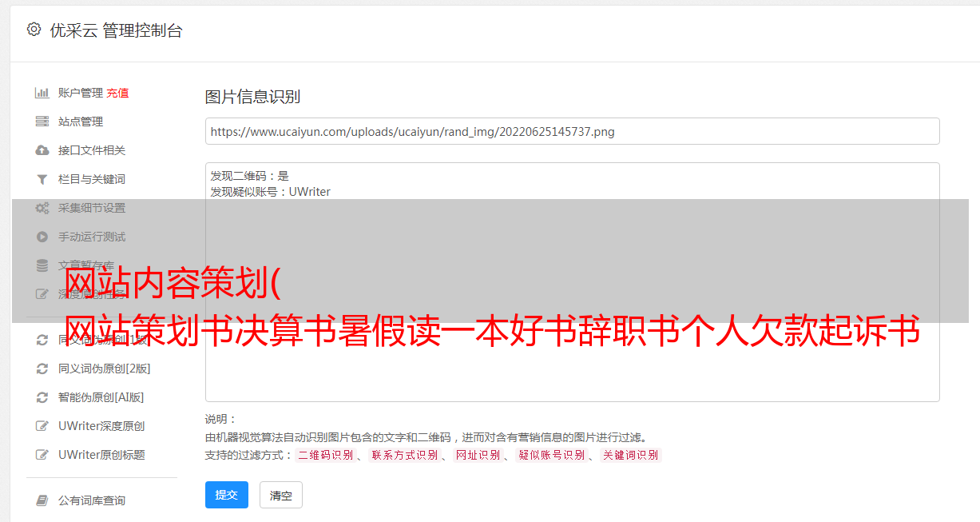
Task: Click the 联系方式识别 tag
Action: coord(404,455)
